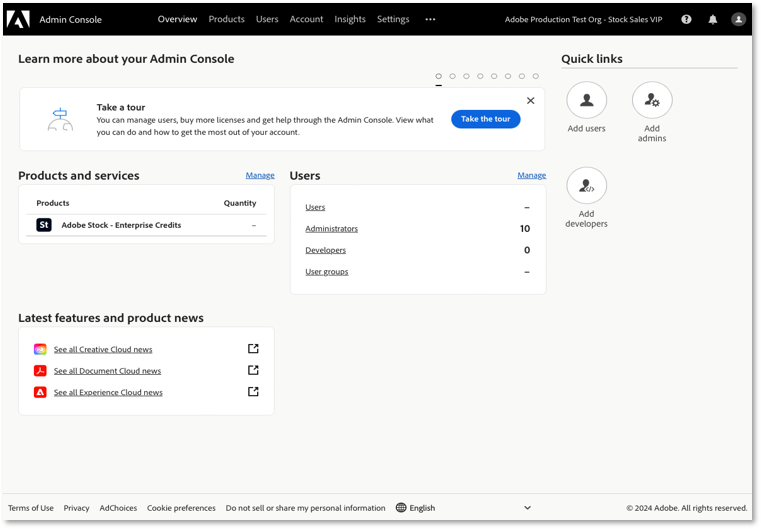Open the user profile avatar icon

(x=738, y=19)
